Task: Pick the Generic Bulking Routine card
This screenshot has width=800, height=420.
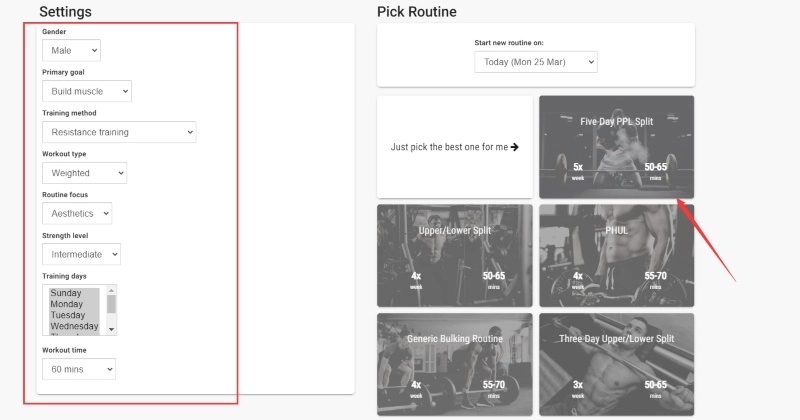Action: 455,364
